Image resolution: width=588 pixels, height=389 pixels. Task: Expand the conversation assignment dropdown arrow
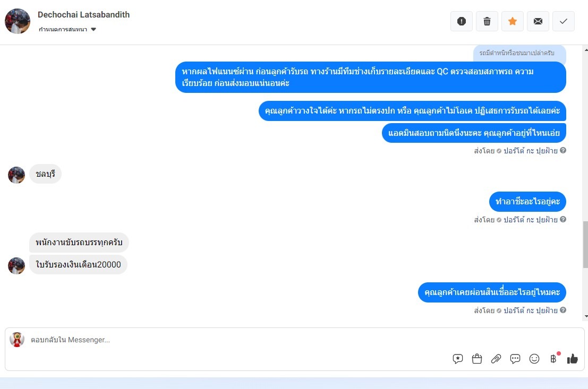tap(93, 29)
